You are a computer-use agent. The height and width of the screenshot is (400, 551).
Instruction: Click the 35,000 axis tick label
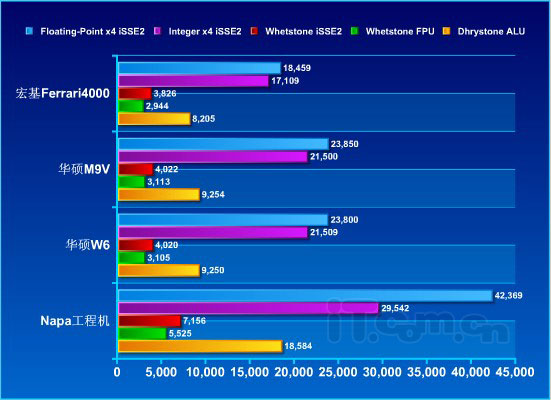tap(426, 372)
